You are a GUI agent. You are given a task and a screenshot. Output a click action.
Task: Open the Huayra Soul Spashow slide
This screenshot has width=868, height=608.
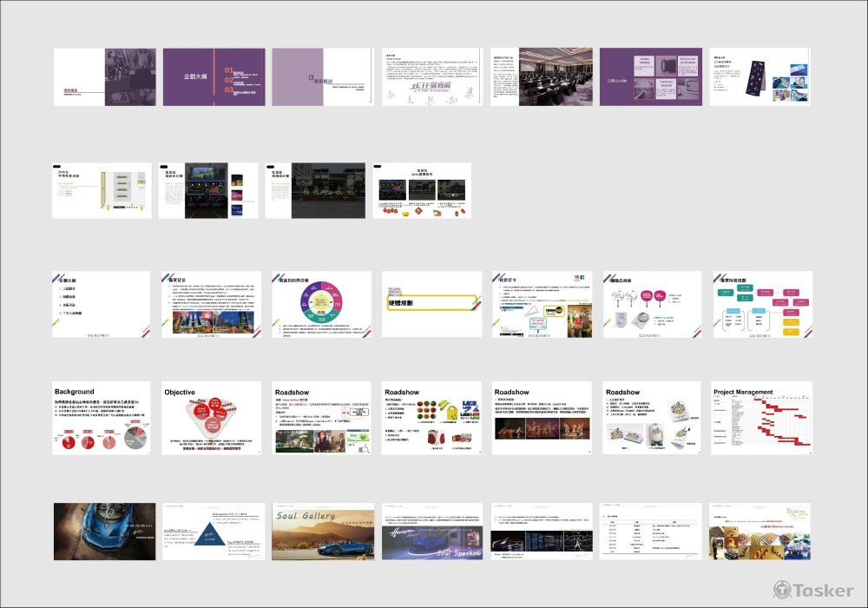[x=431, y=532]
